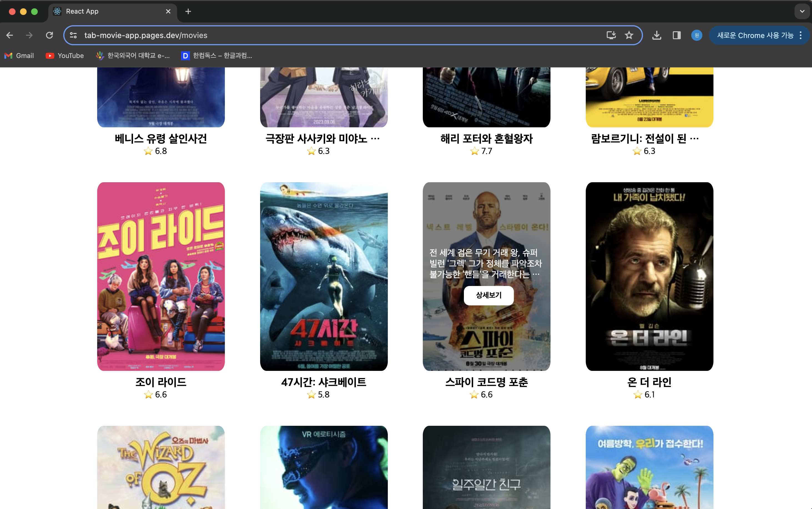Close the React App tab
This screenshot has height=509, width=812.
click(x=168, y=11)
